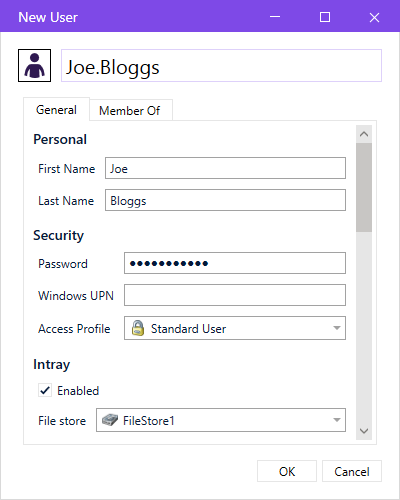This screenshot has width=400, height=500.
Task: Confirm the new user with OK
Action: pyautogui.click(x=287, y=471)
